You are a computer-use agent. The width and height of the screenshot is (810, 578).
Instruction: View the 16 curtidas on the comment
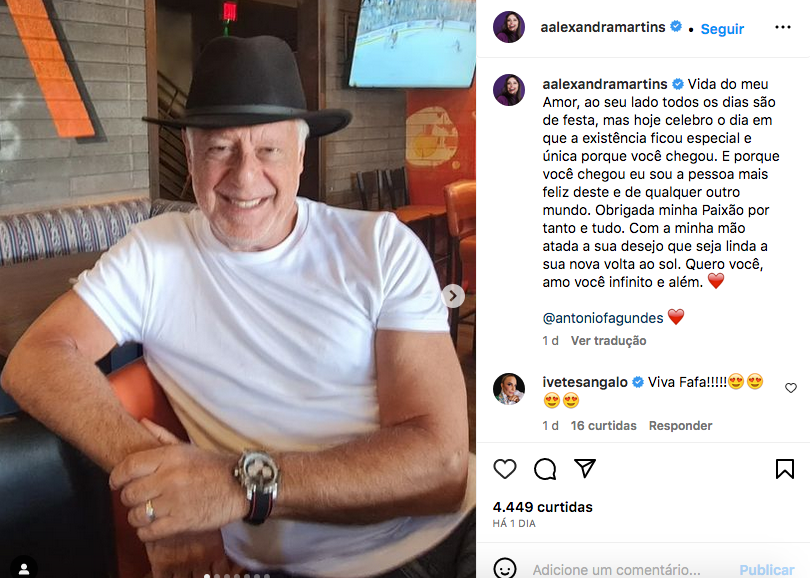click(x=603, y=426)
